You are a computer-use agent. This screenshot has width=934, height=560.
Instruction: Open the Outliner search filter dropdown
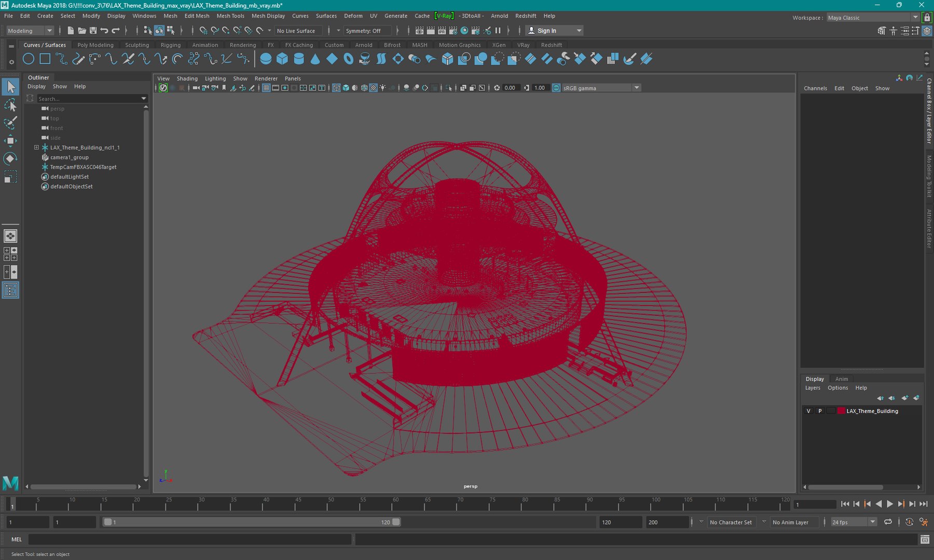point(144,99)
